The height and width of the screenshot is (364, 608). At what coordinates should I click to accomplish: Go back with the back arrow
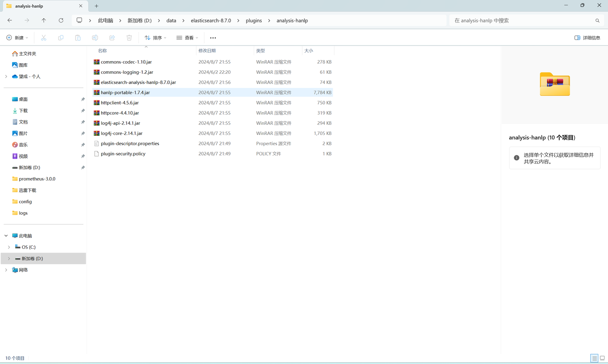pyautogui.click(x=9, y=20)
